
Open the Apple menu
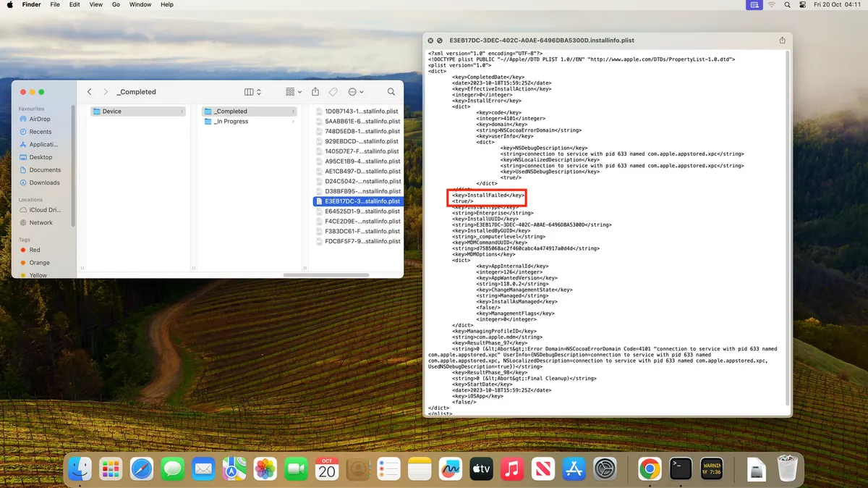pyautogui.click(x=9, y=5)
